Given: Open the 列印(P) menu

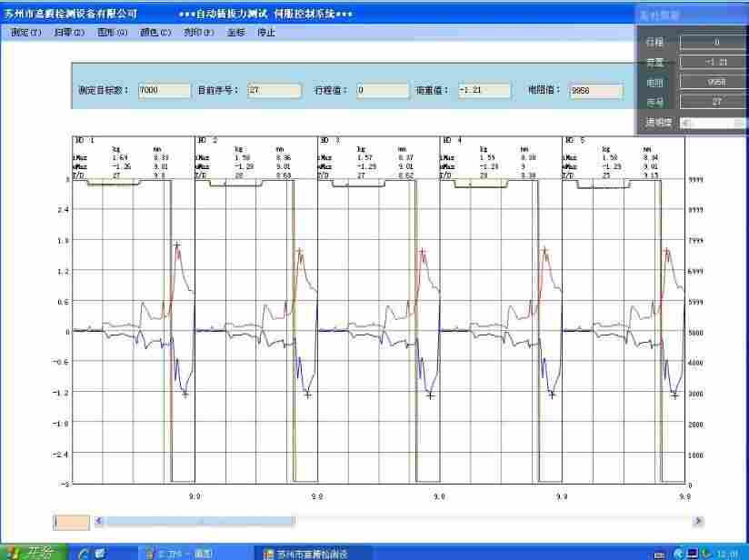Looking at the screenshot, I should pos(199,33).
